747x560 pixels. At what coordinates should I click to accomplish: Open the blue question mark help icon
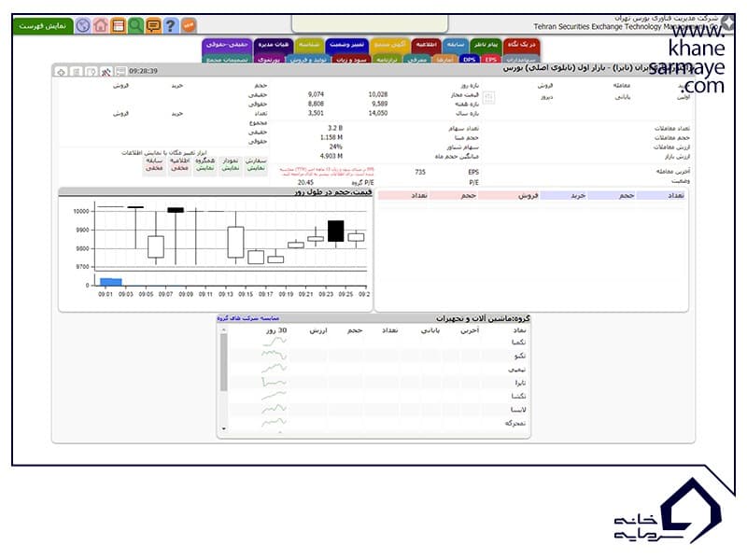[x=171, y=25]
